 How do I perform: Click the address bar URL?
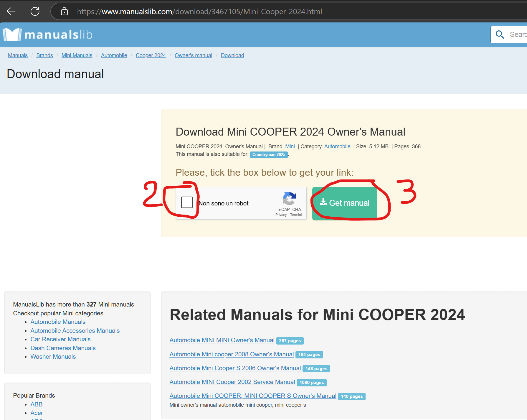199,11
